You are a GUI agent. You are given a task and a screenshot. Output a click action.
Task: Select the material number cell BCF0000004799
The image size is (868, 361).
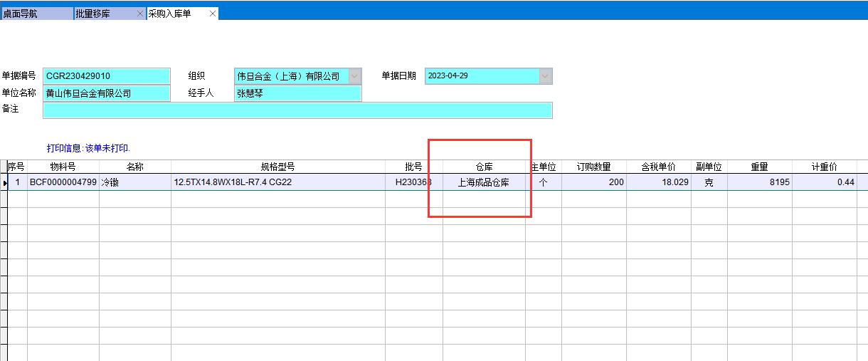pyautogui.click(x=63, y=182)
